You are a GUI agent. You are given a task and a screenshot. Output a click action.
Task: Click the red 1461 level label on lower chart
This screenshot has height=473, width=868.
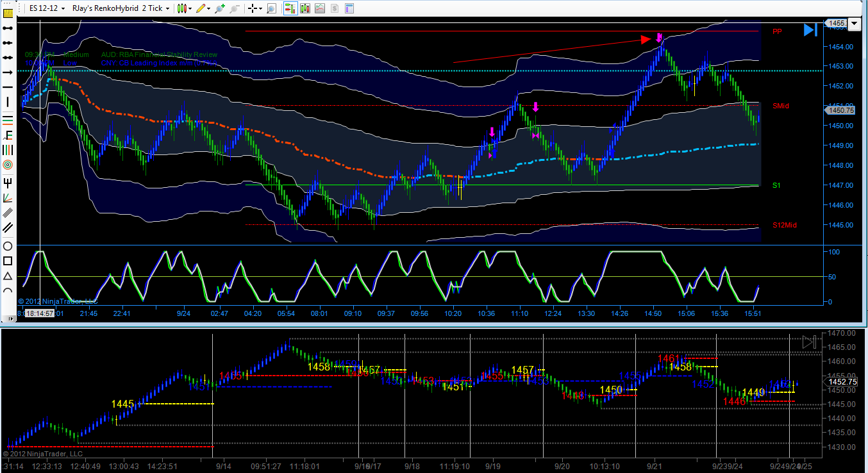(x=669, y=359)
